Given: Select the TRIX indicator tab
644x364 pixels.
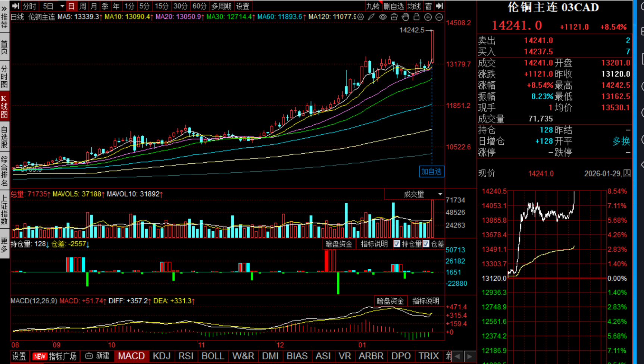Looking at the screenshot, I should [429, 356].
